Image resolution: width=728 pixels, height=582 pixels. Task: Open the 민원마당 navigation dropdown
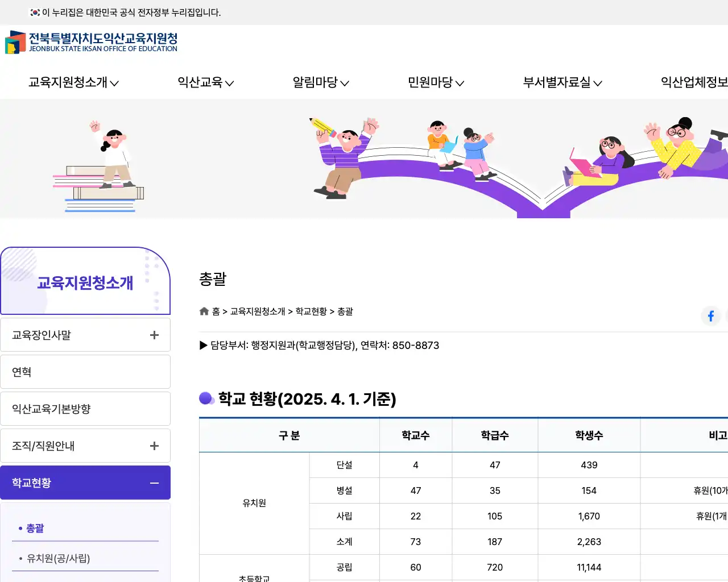coord(431,82)
